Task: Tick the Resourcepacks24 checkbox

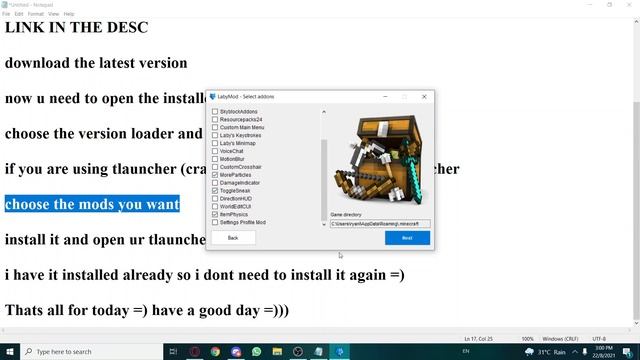Action: (x=215, y=119)
